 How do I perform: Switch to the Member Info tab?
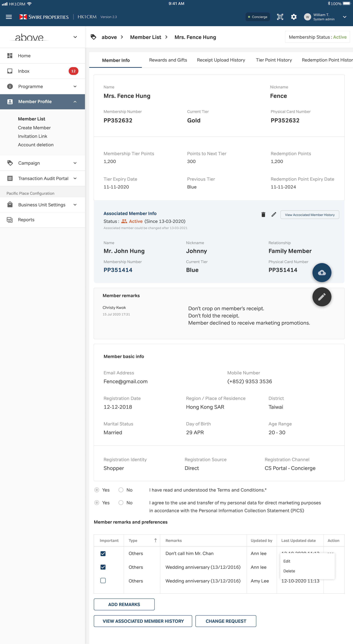pos(116,60)
